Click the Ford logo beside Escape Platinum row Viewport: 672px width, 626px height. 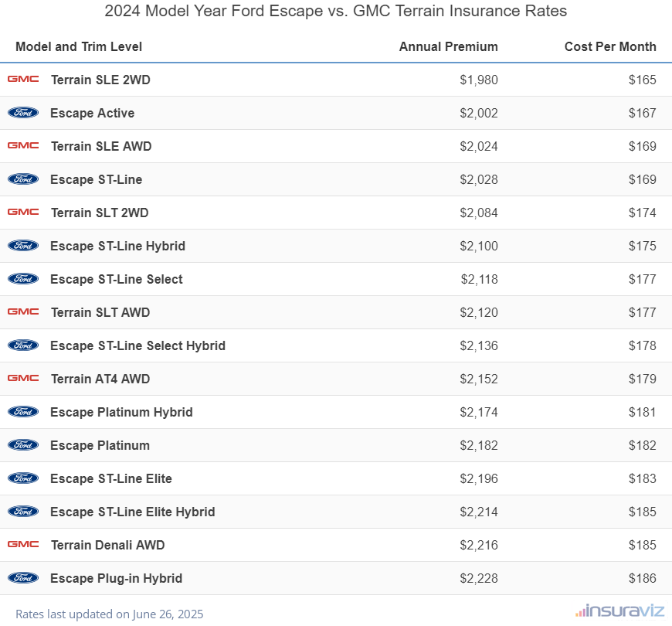tap(23, 445)
